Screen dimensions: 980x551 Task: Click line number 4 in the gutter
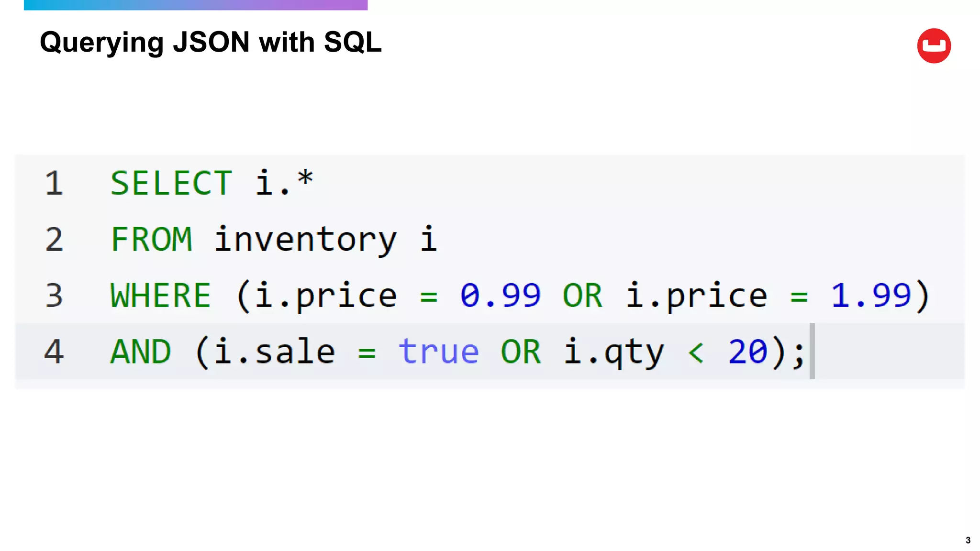pyautogui.click(x=54, y=351)
